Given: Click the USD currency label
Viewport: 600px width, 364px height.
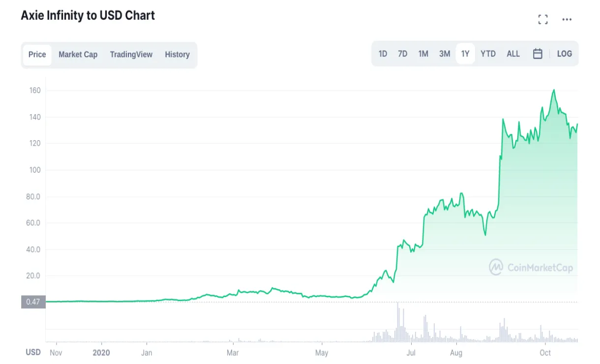Looking at the screenshot, I should [x=33, y=352].
